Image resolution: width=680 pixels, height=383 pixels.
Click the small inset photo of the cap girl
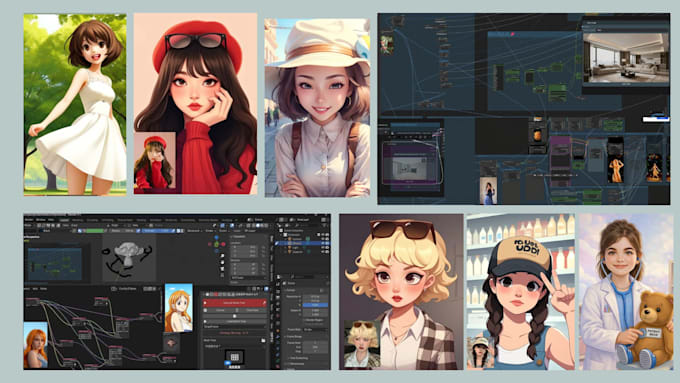[x=481, y=352]
